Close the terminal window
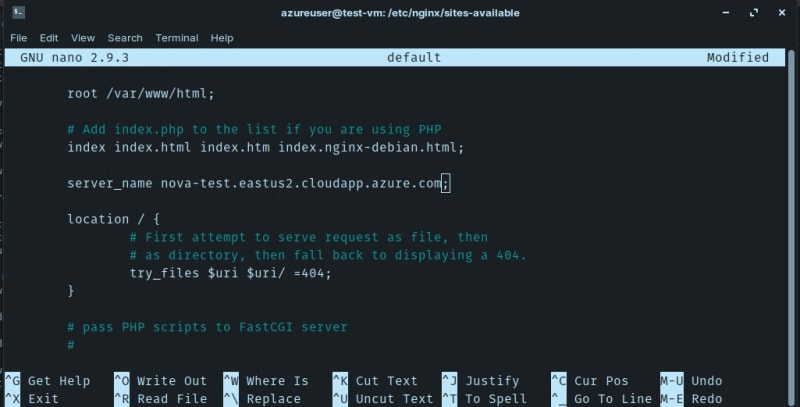The image size is (800, 407). 782,13
